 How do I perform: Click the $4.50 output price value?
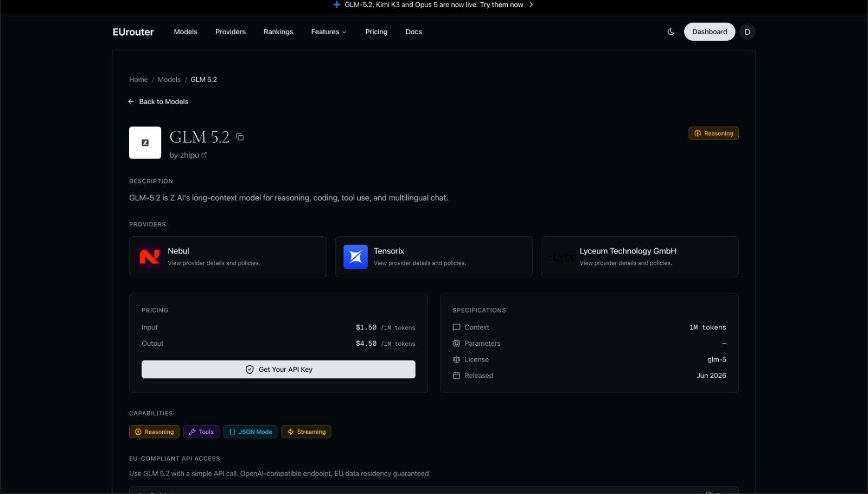coord(366,344)
